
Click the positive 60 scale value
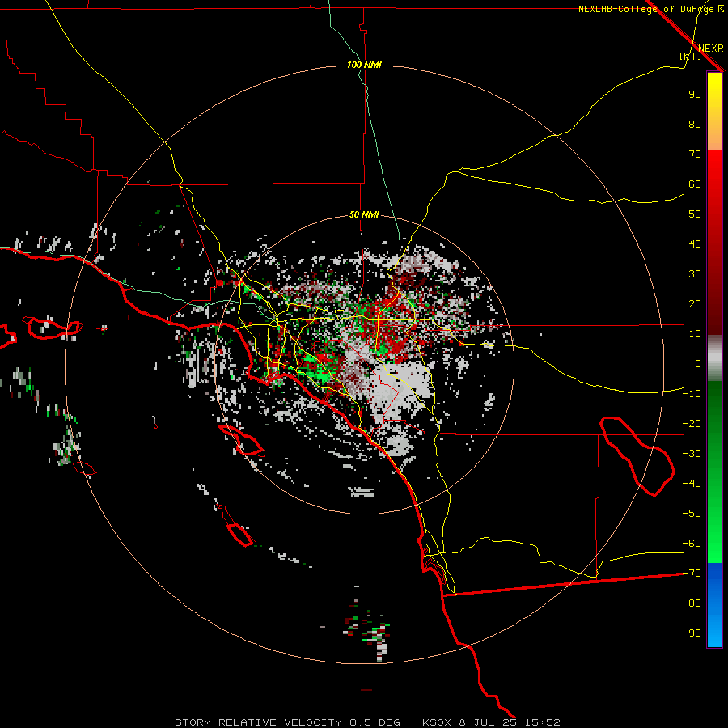point(695,184)
